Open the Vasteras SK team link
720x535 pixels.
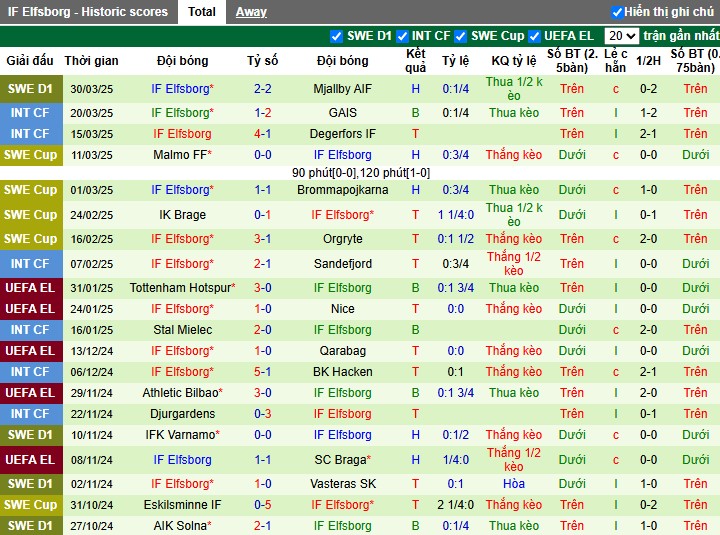[343, 484]
